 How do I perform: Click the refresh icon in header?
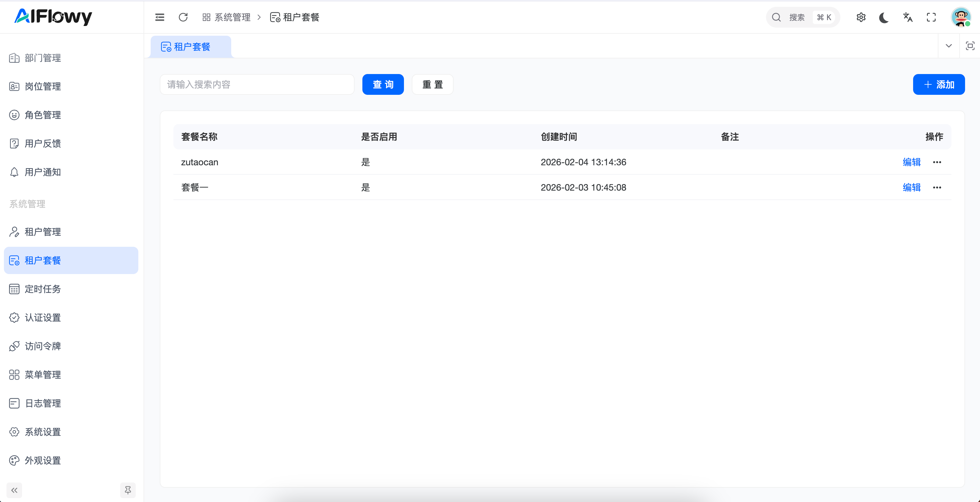pyautogui.click(x=183, y=17)
